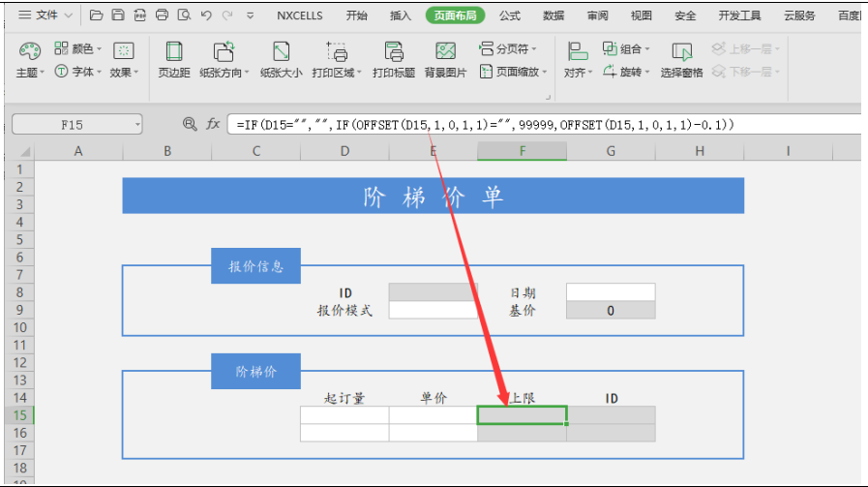Click the 背景图片 background picture icon
868x487 pixels.
click(x=445, y=52)
